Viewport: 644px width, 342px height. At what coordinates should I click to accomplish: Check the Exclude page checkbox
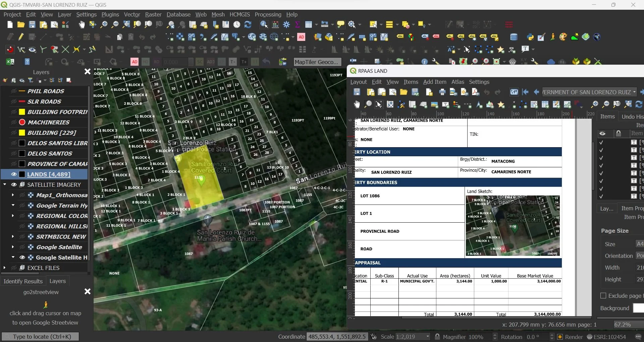pos(603,296)
